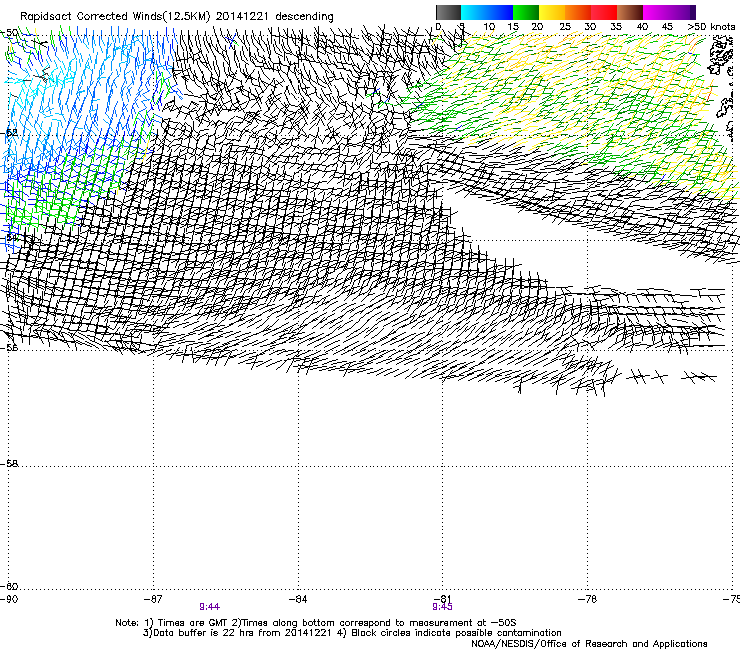Click the -84 longitude axis label
This screenshot has width=740, height=650.
click(x=298, y=599)
